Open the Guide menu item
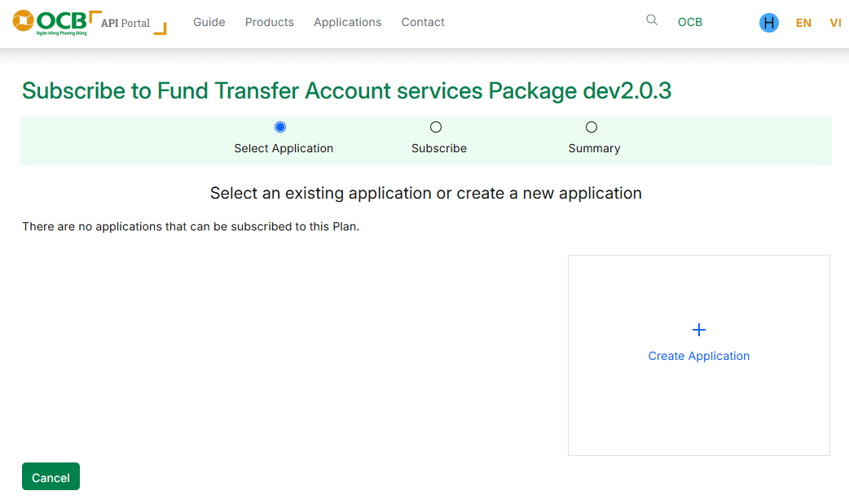This screenshot has width=849, height=504. pyautogui.click(x=209, y=22)
